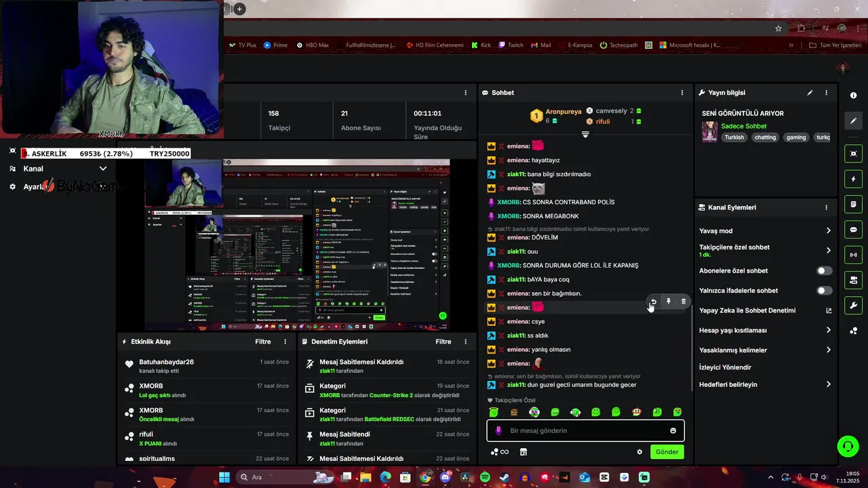Screen dimensions: 868x488
Task: Click the Sadece Sohbet category link
Action: [744, 126]
